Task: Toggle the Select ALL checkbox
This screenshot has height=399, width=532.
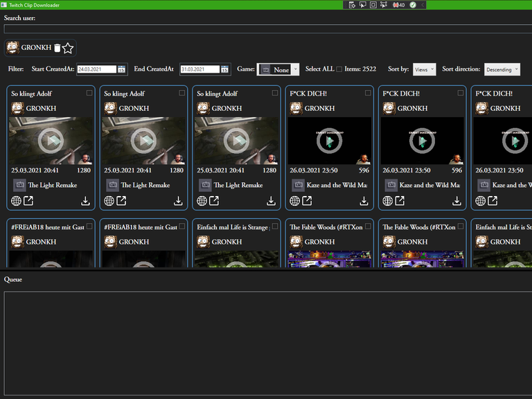Action: 339,69
